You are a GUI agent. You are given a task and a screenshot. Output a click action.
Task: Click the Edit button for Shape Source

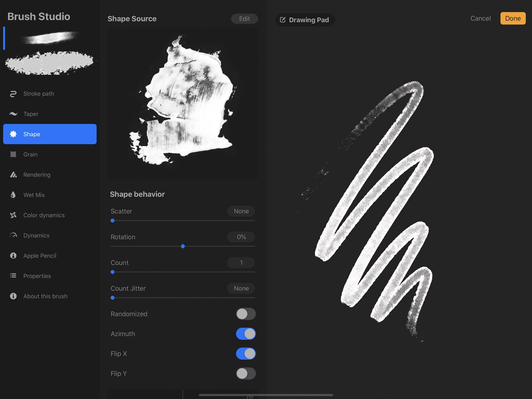click(x=244, y=18)
